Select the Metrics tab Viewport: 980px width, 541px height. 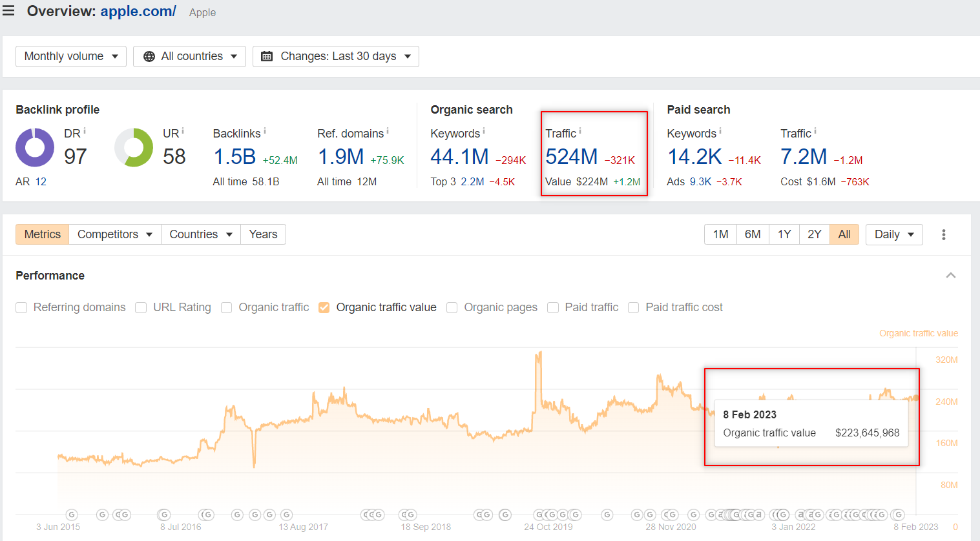point(43,234)
